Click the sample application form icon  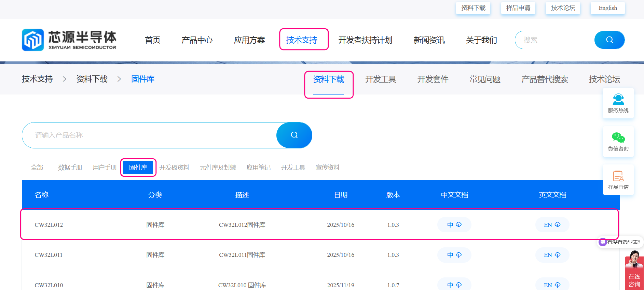(x=618, y=176)
